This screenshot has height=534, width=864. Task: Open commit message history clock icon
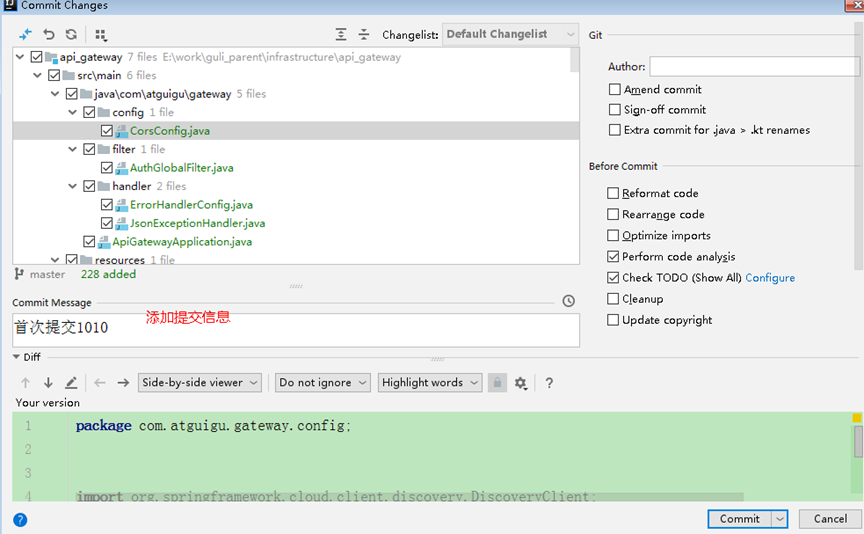click(x=569, y=301)
